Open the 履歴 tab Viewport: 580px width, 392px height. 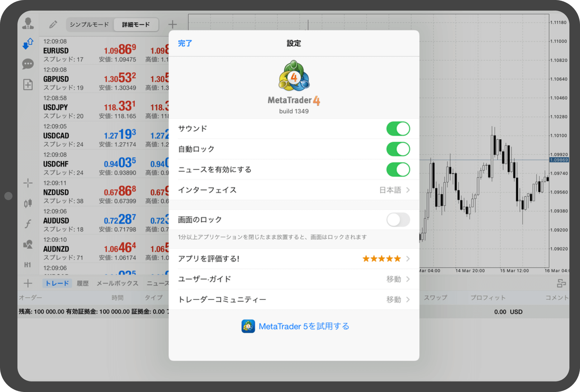pyautogui.click(x=83, y=283)
